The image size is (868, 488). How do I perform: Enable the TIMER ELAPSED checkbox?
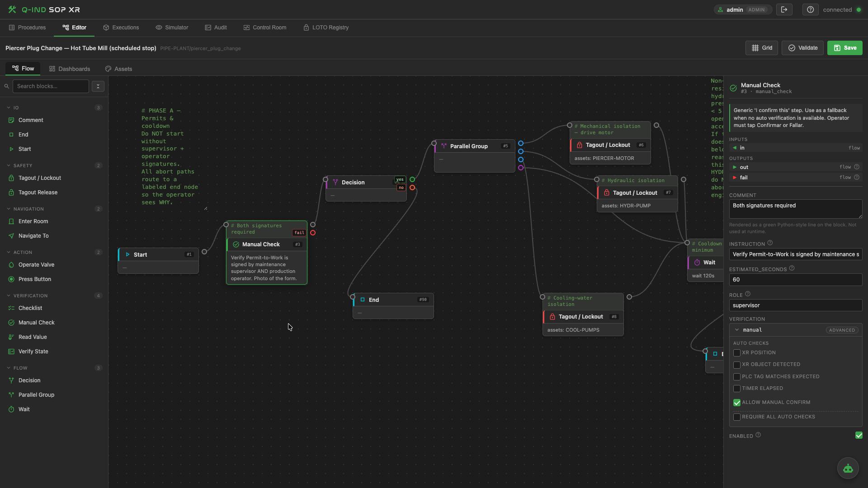[737, 389]
